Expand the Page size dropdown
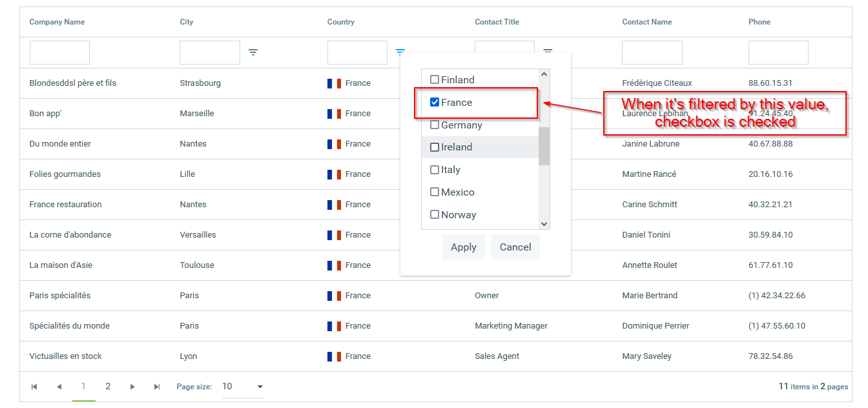868x408 pixels. click(260, 387)
